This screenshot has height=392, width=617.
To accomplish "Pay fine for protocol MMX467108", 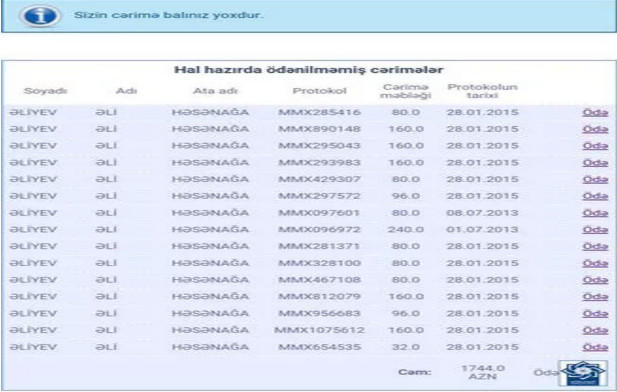I will point(595,280).
